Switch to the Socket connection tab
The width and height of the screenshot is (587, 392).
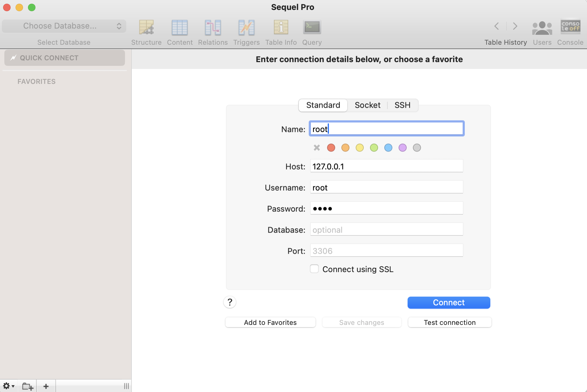pos(367,105)
